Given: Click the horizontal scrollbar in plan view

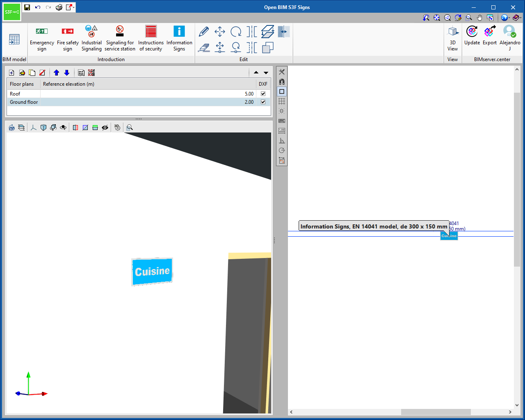Looking at the screenshot, I should pos(436,412).
